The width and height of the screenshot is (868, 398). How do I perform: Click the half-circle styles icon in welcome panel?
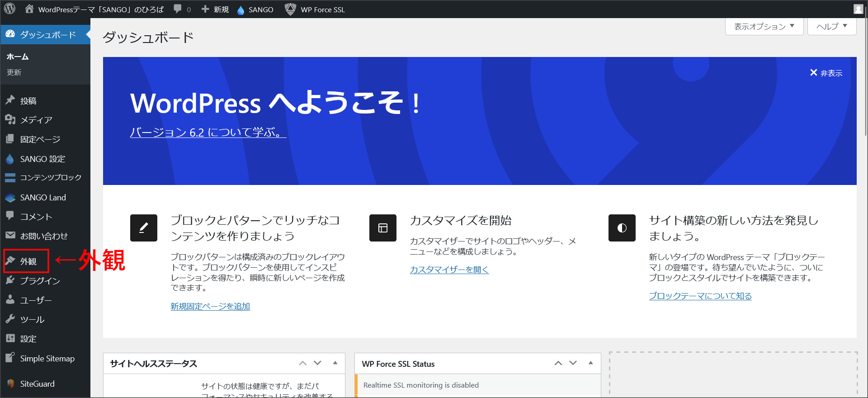click(622, 228)
